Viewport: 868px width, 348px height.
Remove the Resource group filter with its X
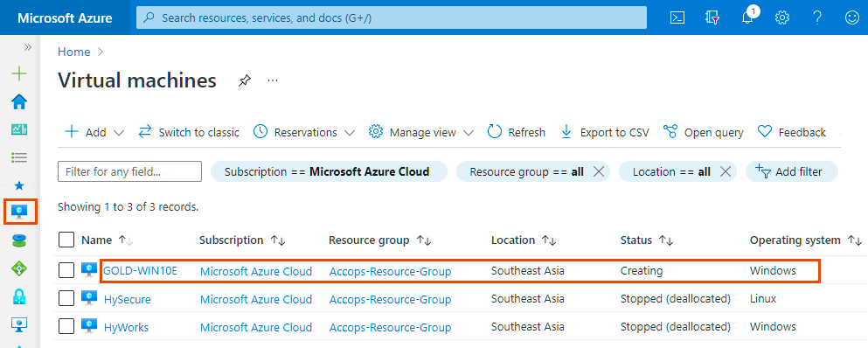pyautogui.click(x=599, y=171)
